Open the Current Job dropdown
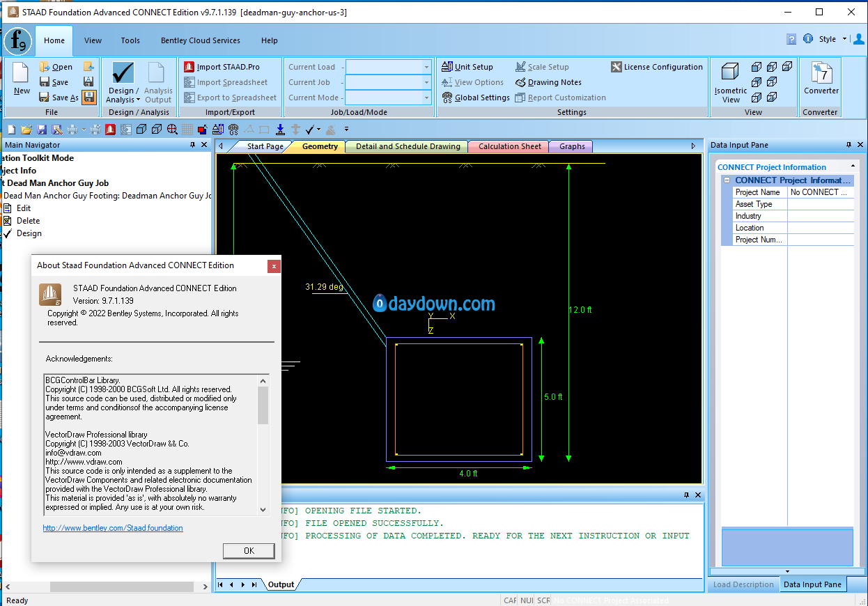 tap(426, 82)
